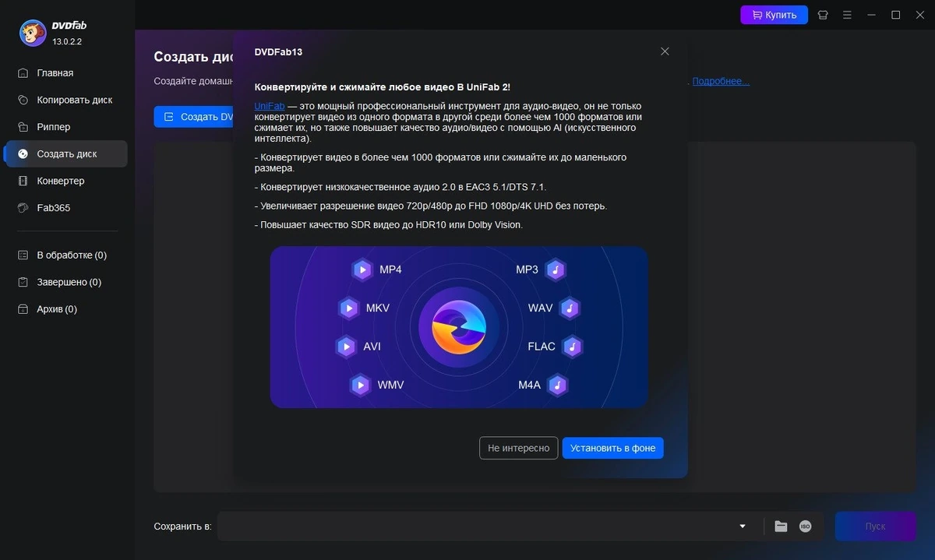Click the Копировать диск disc icon

tap(23, 100)
